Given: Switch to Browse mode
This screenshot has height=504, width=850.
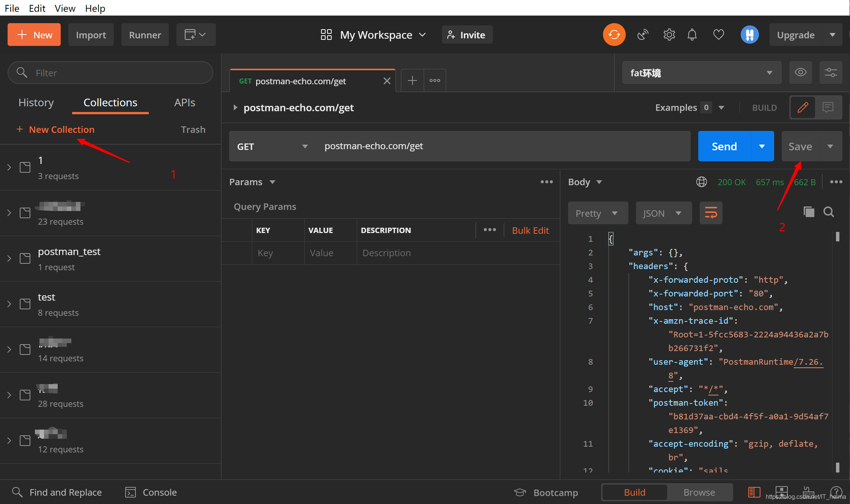Looking at the screenshot, I should click(699, 492).
